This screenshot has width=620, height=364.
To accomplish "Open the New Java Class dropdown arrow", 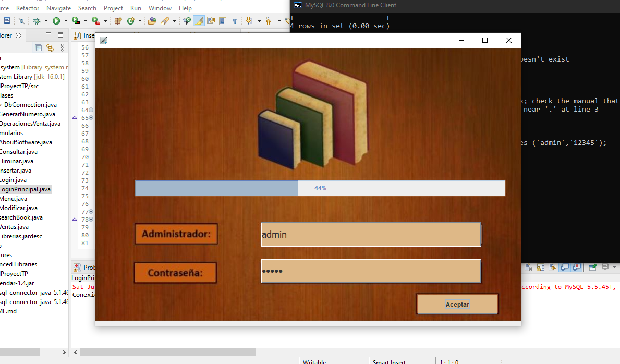I will pyautogui.click(x=140, y=20).
